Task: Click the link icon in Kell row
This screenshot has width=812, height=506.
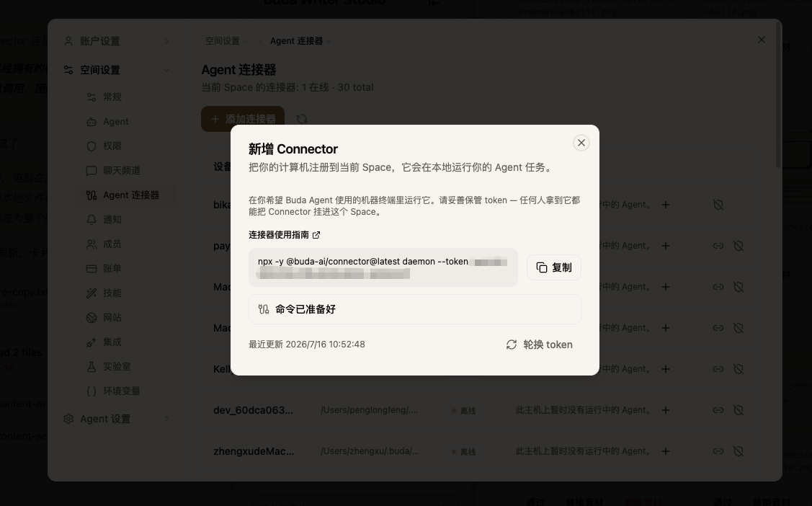Action: click(x=718, y=369)
